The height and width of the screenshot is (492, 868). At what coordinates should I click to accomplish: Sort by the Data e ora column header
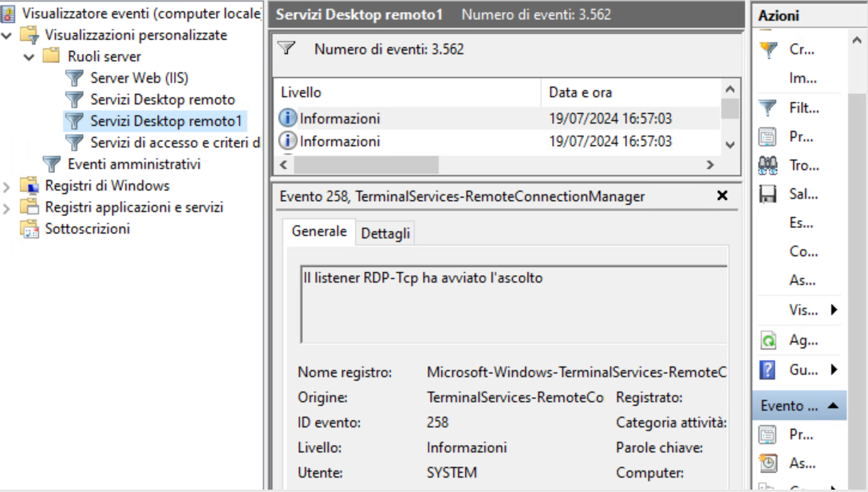pos(630,92)
